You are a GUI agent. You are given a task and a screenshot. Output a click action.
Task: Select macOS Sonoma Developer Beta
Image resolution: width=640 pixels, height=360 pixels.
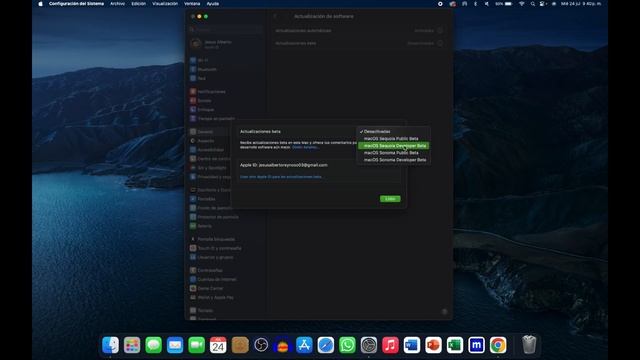pos(393,160)
